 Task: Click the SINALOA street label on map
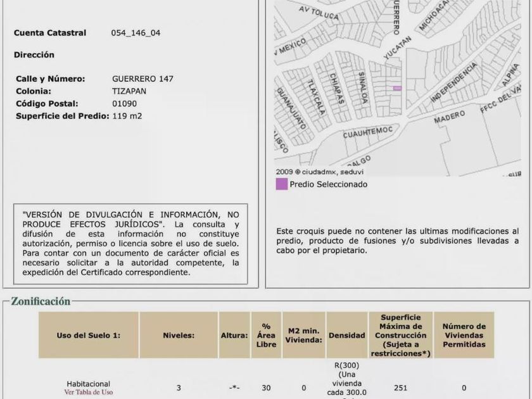click(363, 88)
